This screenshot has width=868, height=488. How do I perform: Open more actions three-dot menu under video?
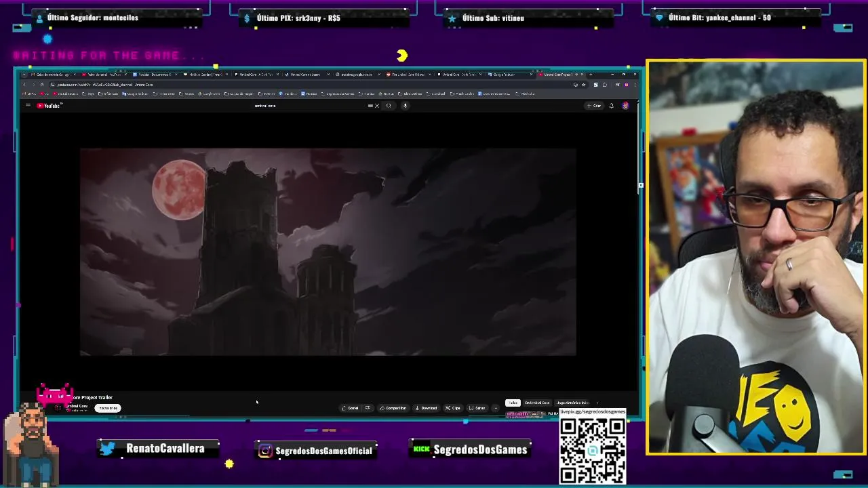[496, 408]
